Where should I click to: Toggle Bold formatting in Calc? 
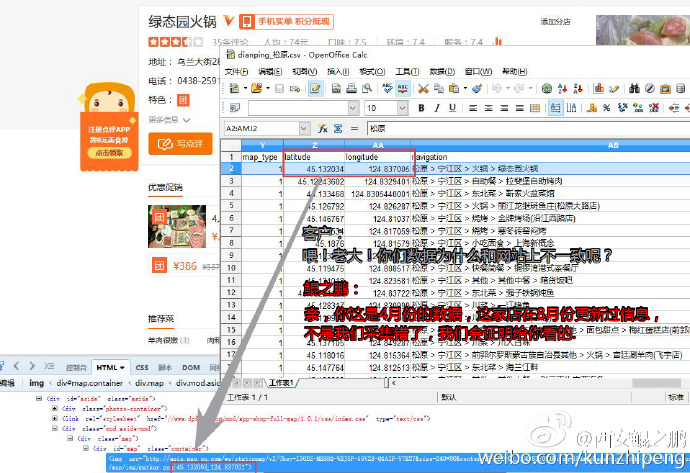421,108
